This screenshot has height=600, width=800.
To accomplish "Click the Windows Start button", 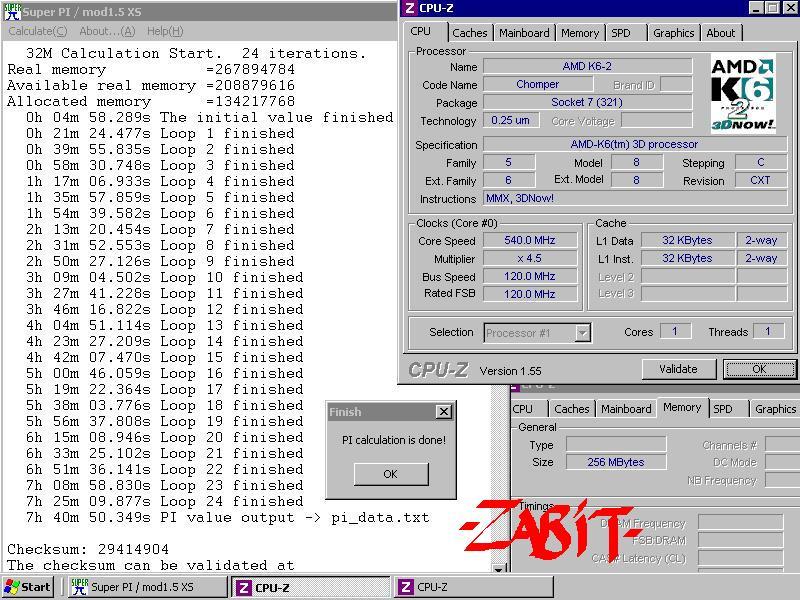I will pos(28,587).
